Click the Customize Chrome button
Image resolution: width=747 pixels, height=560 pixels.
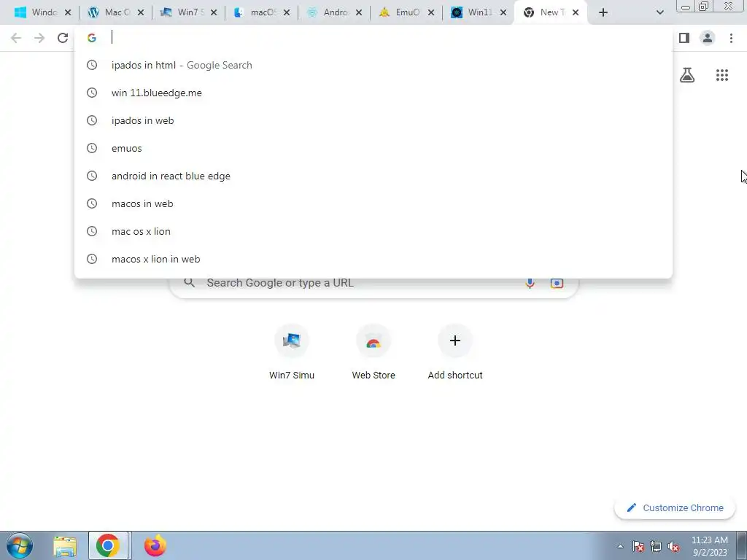675,508
